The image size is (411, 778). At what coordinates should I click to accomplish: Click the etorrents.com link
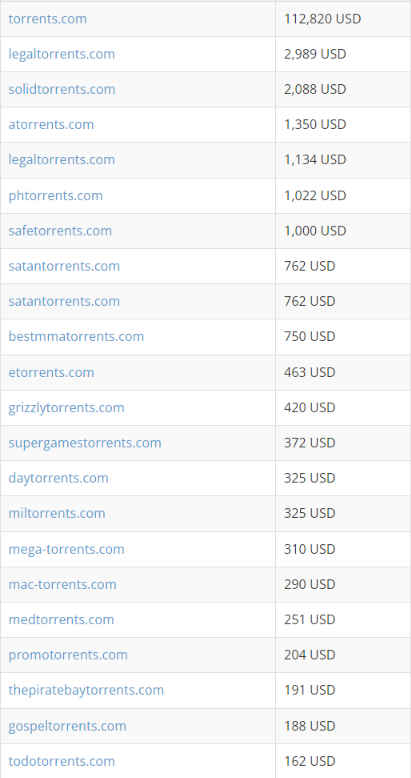point(51,372)
